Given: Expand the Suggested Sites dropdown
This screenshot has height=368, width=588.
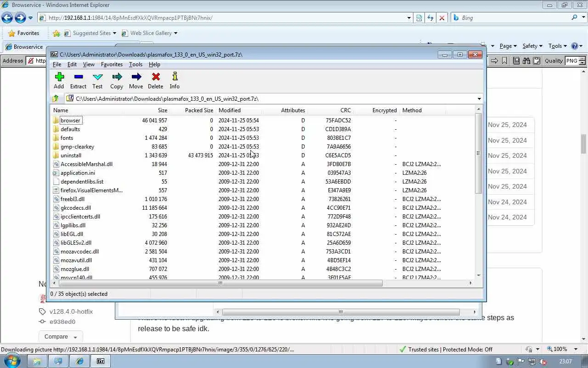Looking at the screenshot, I should (x=114, y=33).
